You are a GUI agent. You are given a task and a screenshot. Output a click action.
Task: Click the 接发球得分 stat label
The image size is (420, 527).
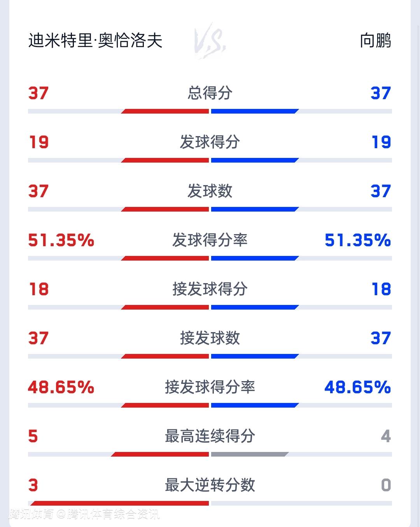click(x=210, y=289)
